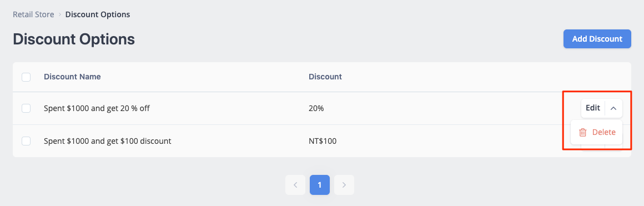This screenshot has height=206, width=644.
Task: Click the Discount Options breadcrumb item
Action: [x=98, y=14]
